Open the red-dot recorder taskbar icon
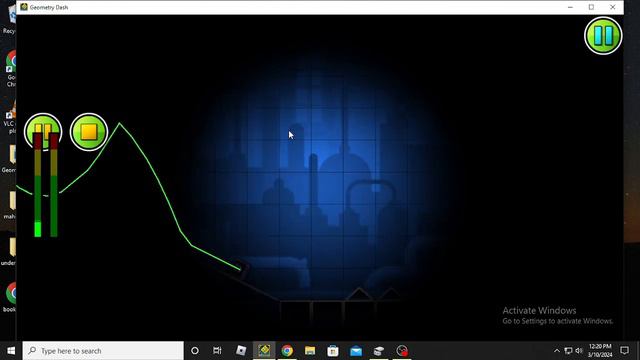 [x=402, y=351]
